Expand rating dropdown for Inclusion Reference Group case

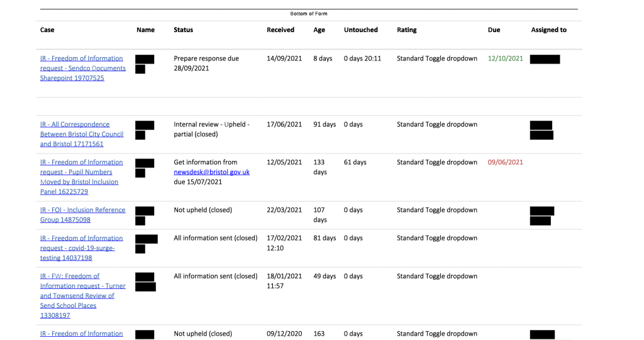(436, 210)
